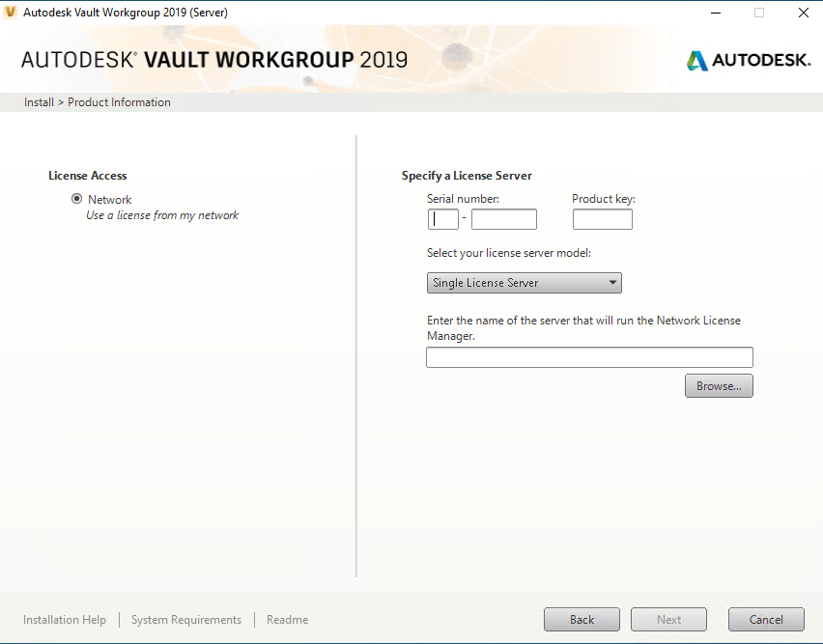
Task: Click the red Vault icon in the title bar
Action: (x=11, y=12)
